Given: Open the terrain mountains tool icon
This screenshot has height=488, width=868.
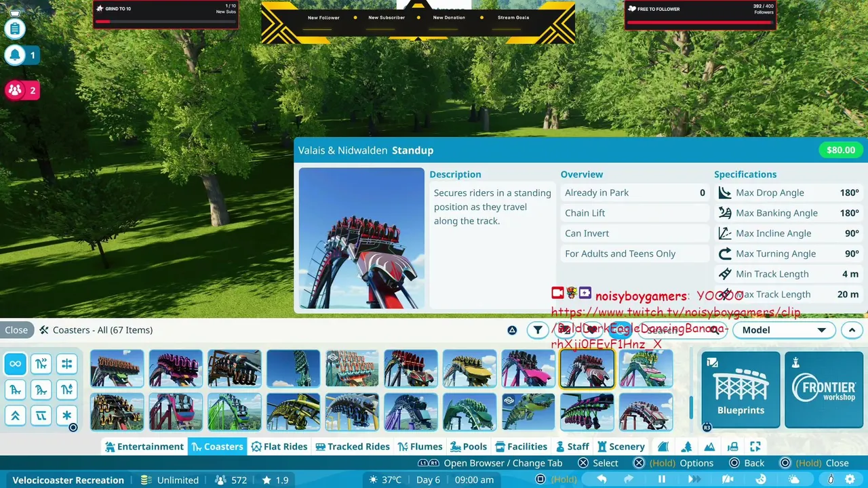Looking at the screenshot, I should [709, 447].
